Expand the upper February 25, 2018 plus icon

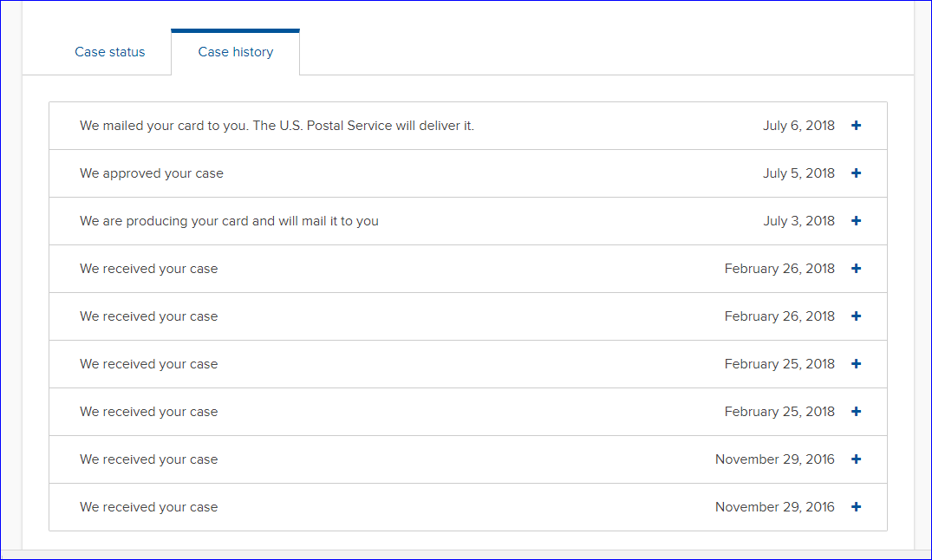(x=856, y=363)
